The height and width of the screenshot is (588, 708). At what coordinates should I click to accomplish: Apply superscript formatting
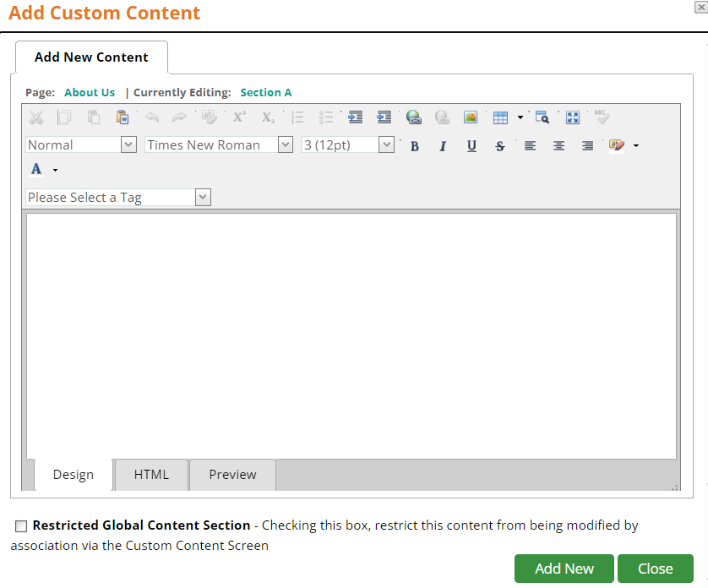(239, 117)
